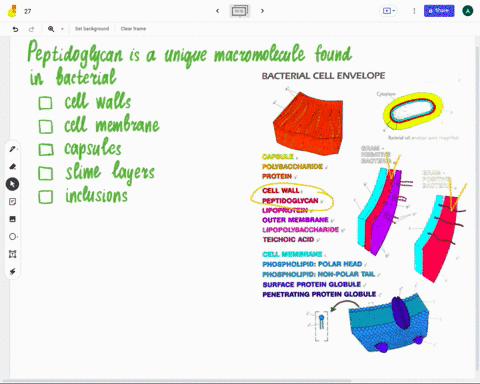Click the circled "CELL WALL" label
The image size is (480, 384).
(x=281, y=190)
